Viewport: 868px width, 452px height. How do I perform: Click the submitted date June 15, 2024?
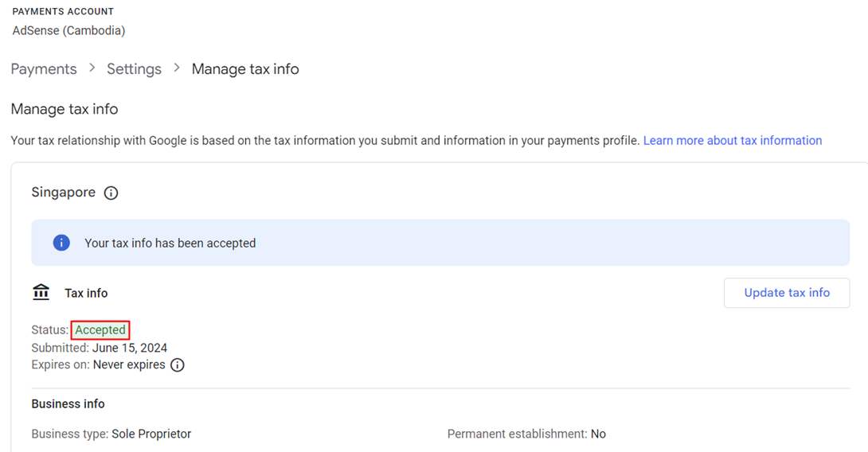point(130,348)
